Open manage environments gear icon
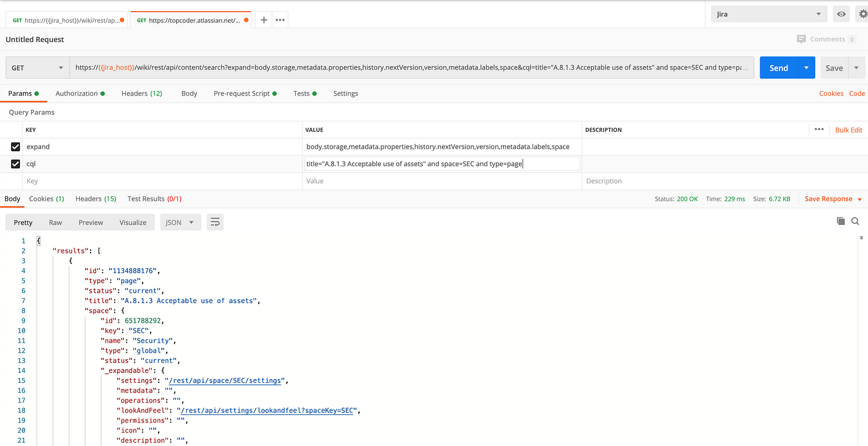 862,14
